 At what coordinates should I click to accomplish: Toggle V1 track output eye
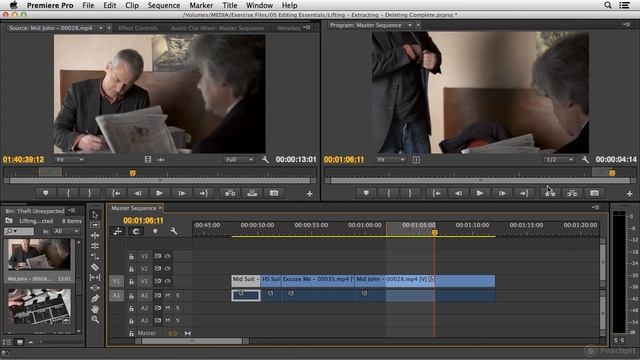tap(168, 281)
